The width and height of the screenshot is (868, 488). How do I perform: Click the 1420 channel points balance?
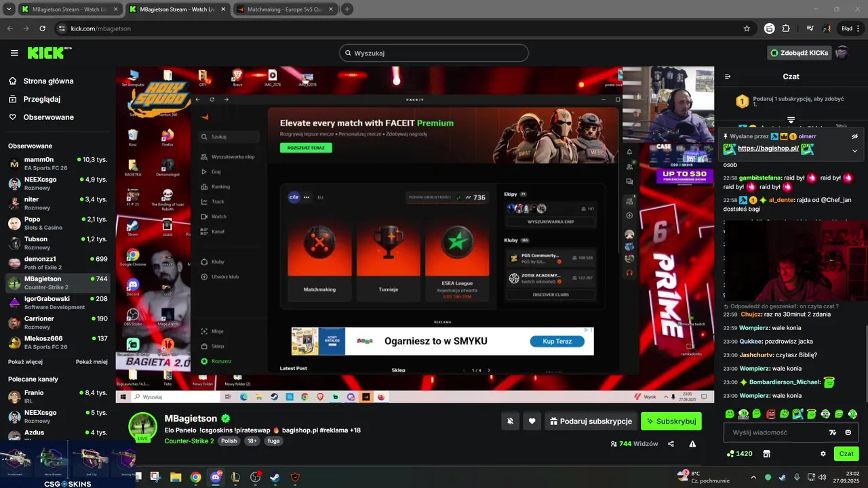[739, 453]
